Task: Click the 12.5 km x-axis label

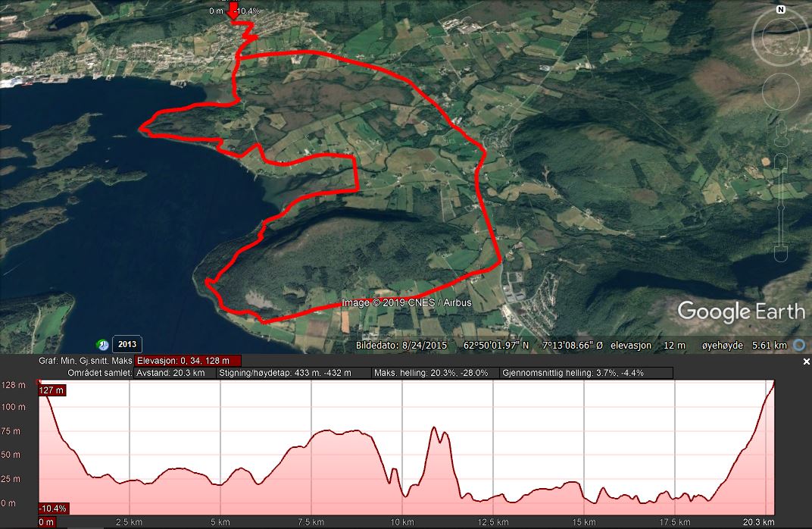Action: pos(493,522)
